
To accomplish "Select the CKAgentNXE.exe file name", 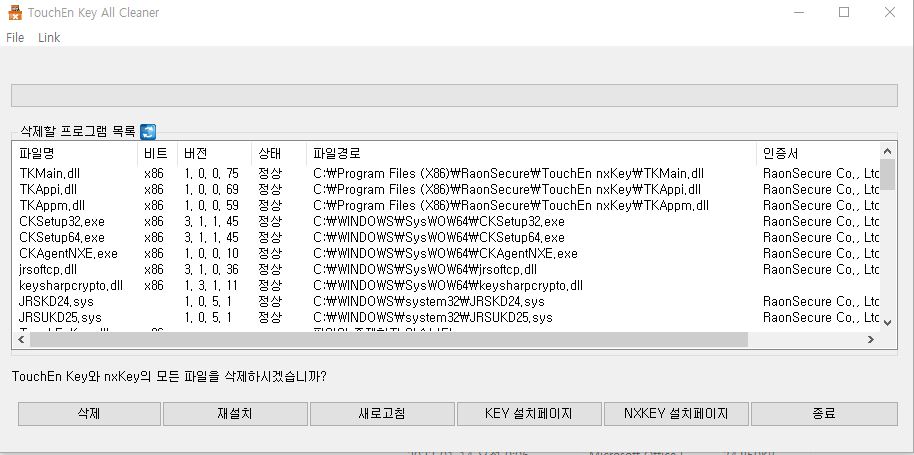I will pos(68,253).
